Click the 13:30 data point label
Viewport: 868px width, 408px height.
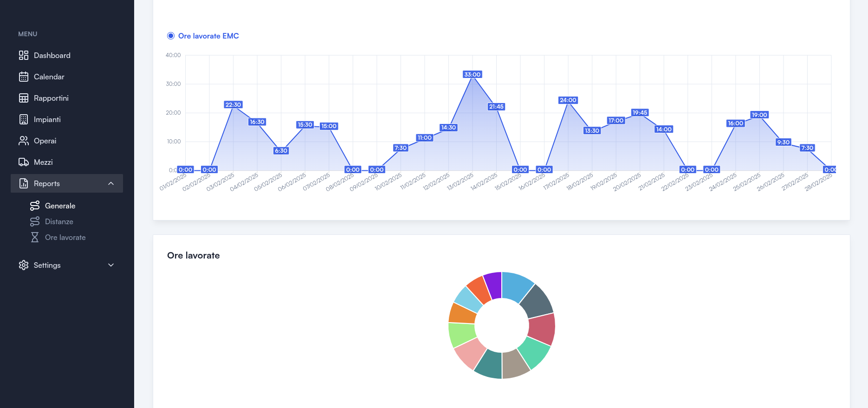[592, 130]
